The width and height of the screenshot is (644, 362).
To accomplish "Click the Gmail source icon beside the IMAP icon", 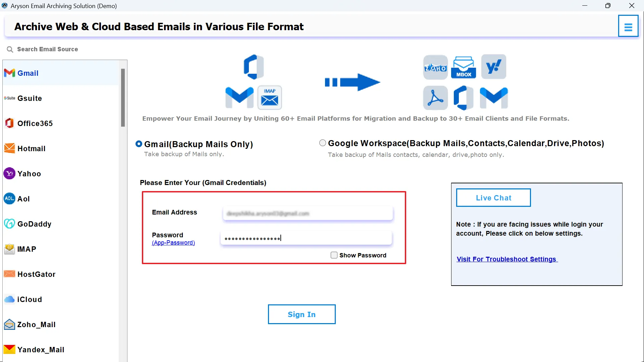I will click(239, 98).
